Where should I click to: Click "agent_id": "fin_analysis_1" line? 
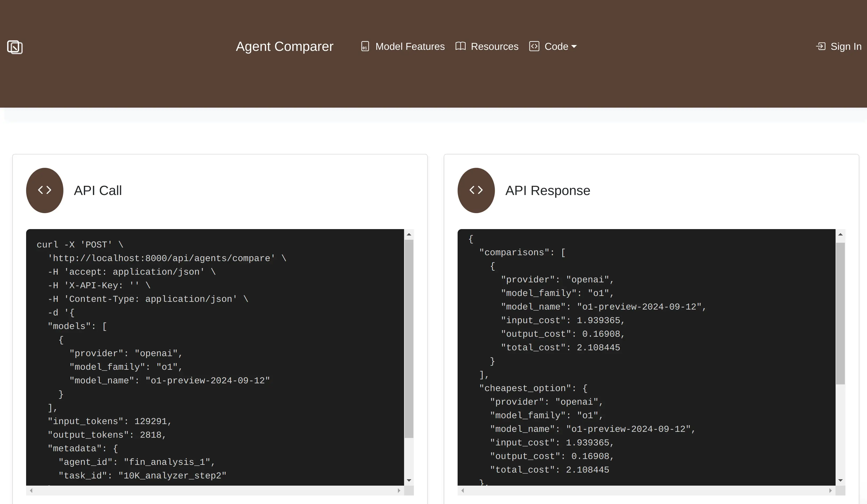tap(137, 462)
